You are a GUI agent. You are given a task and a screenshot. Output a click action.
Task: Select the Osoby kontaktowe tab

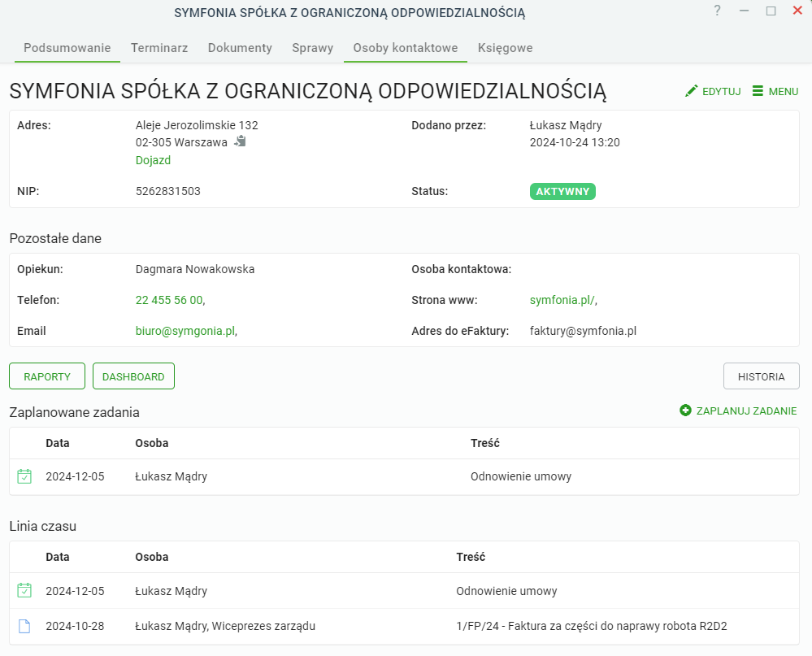coord(406,48)
